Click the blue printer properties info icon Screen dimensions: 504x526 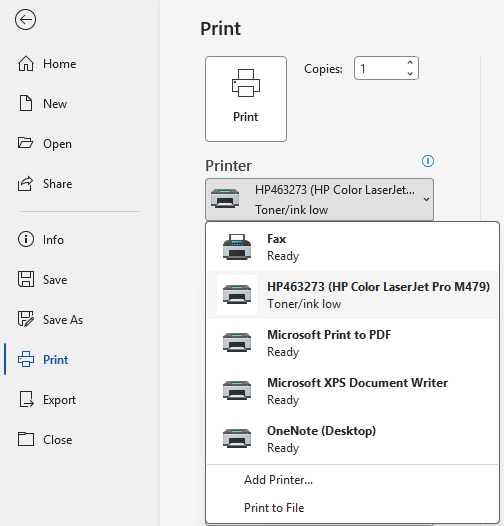(x=428, y=161)
